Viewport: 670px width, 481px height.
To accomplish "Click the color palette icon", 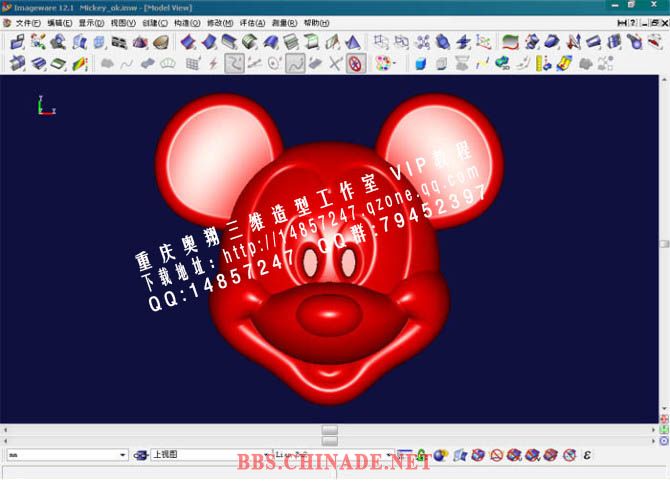I will click(383, 63).
